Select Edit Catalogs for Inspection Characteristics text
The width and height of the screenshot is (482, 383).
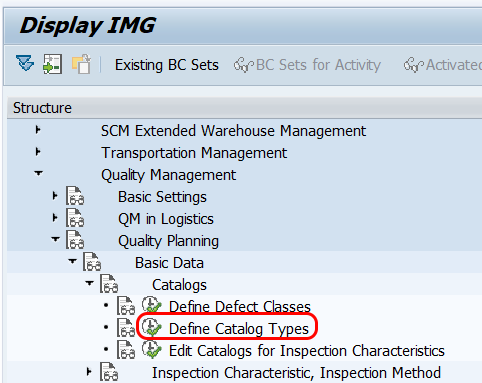tap(307, 351)
